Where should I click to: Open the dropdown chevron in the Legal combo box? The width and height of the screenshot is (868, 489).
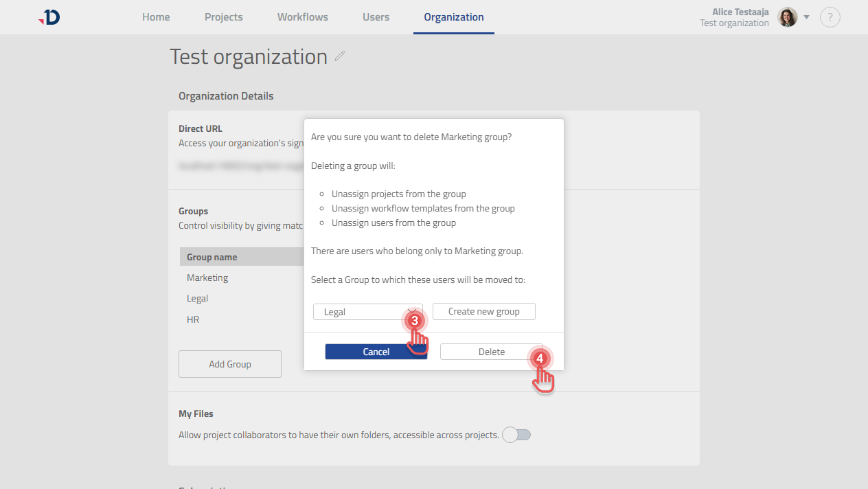click(413, 311)
